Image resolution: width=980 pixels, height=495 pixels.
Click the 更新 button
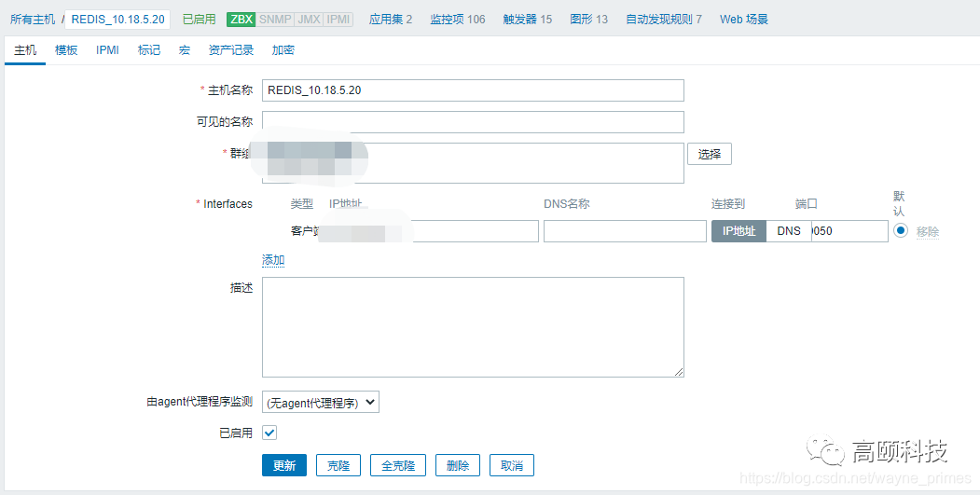(284, 465)
